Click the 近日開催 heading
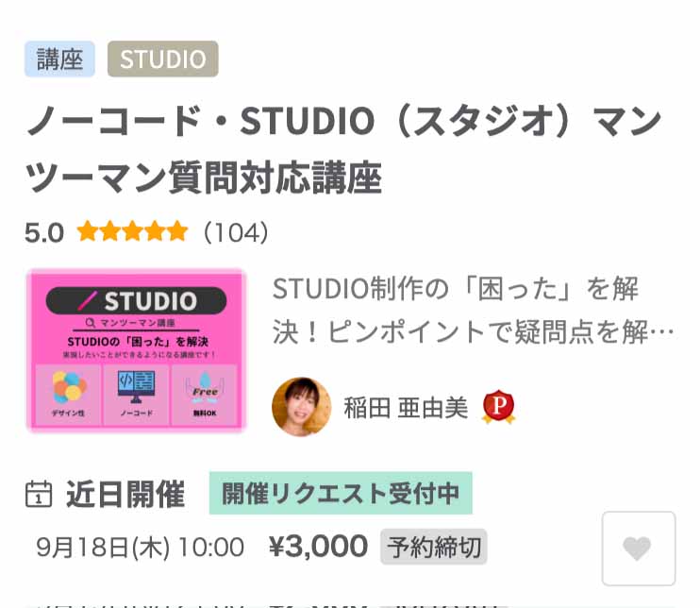 (x=125, y=494)
